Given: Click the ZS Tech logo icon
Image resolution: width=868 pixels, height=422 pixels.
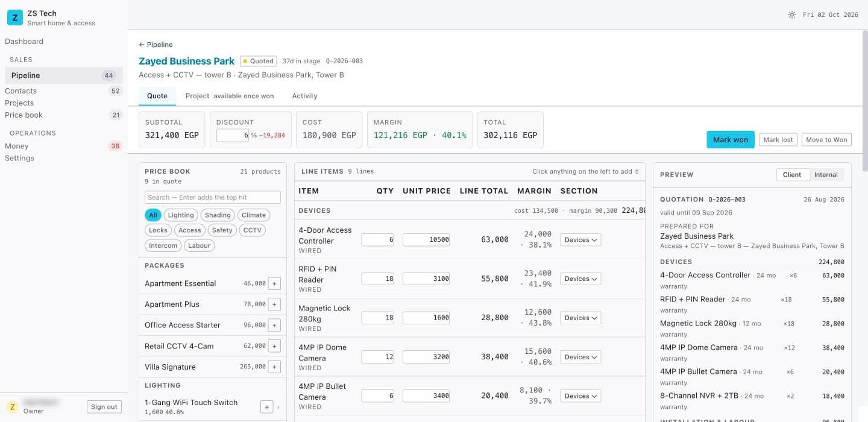Looking at the screenshot, I should (14, 17).
